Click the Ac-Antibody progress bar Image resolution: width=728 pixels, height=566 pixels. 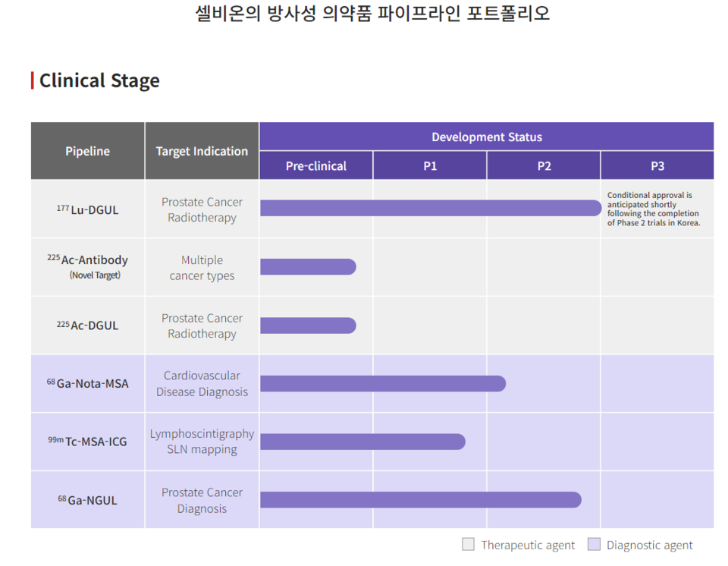point(308,267)
